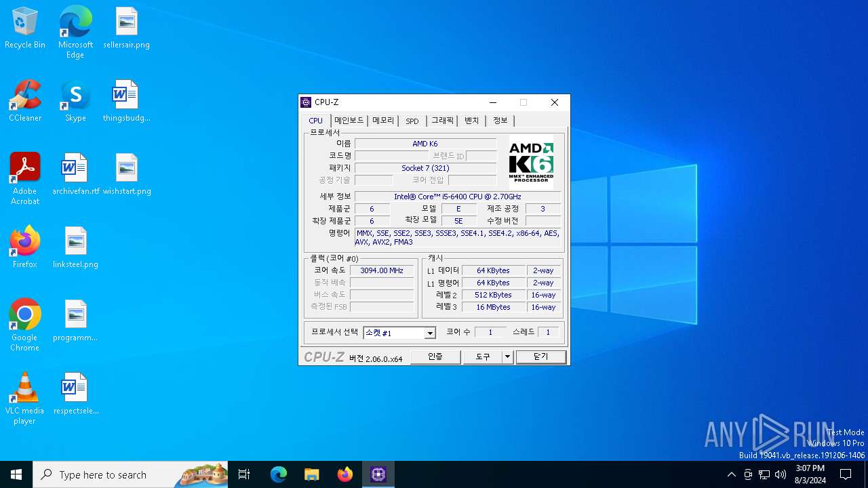Switch to the CPU tab

pos(316,121)
